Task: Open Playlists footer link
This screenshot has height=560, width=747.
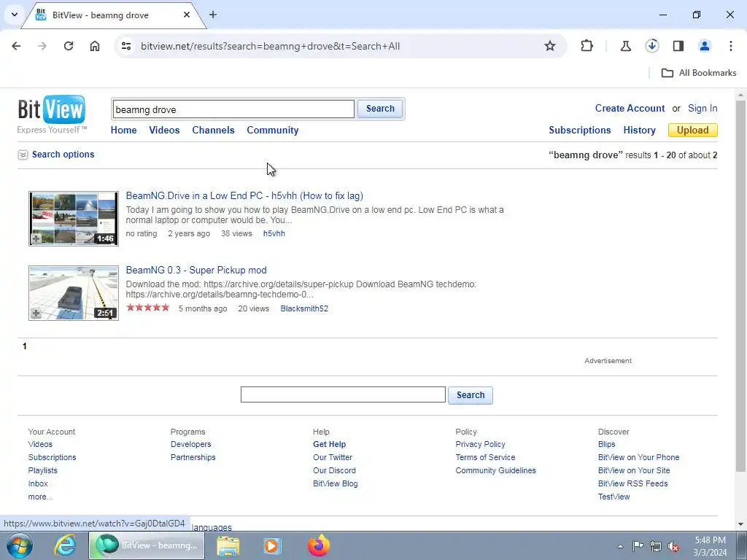Action: click(x=42, y=470)
